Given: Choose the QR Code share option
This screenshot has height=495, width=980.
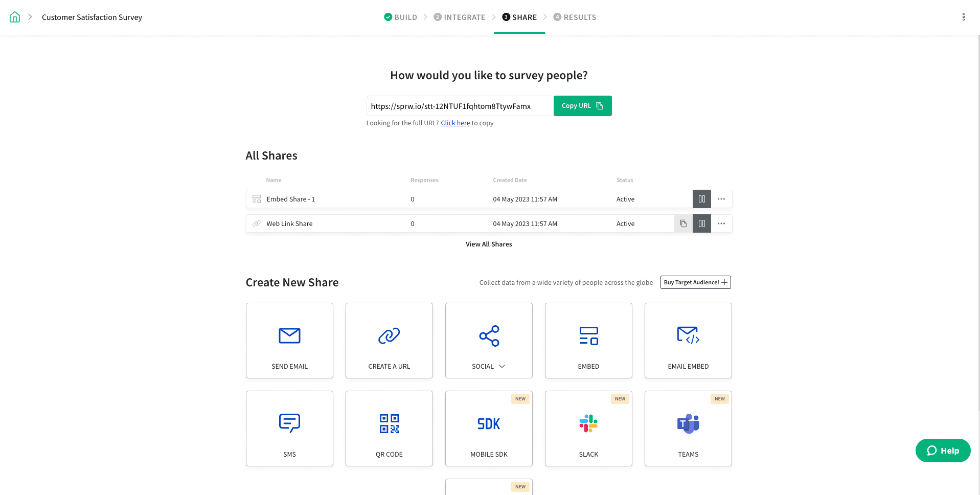Looking at the screenshot, I should [389, 429].
